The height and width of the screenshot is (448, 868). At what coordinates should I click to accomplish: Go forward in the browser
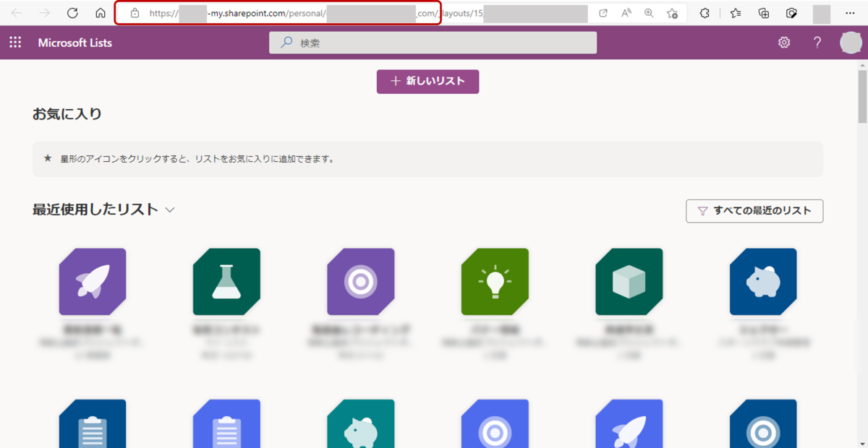pyautogui.click(x=44, y=13)
